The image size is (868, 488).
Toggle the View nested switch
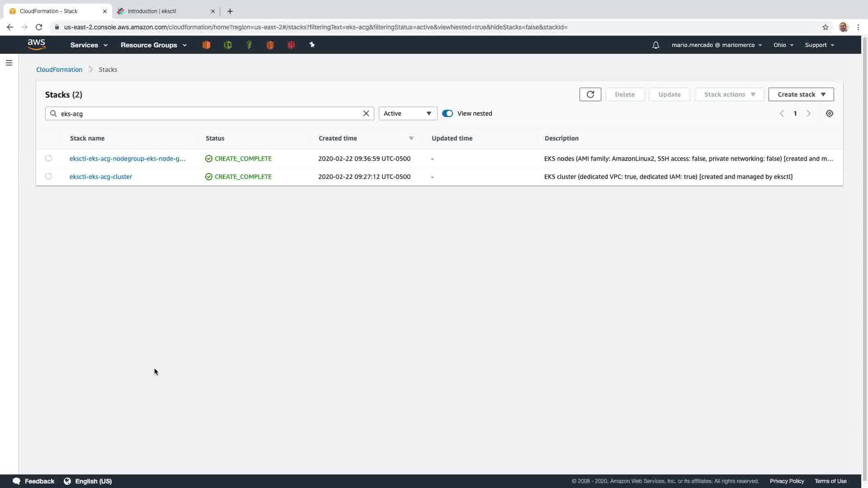448,113
